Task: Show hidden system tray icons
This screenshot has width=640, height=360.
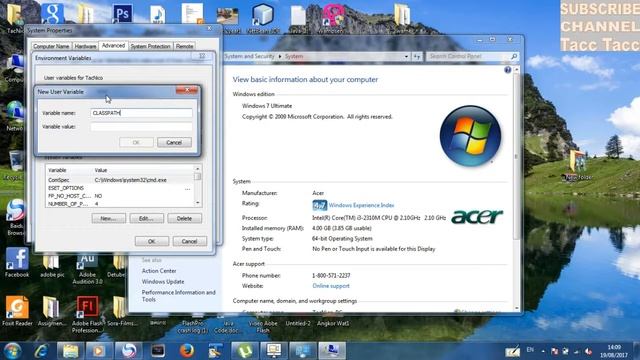Action: (543, 351)
